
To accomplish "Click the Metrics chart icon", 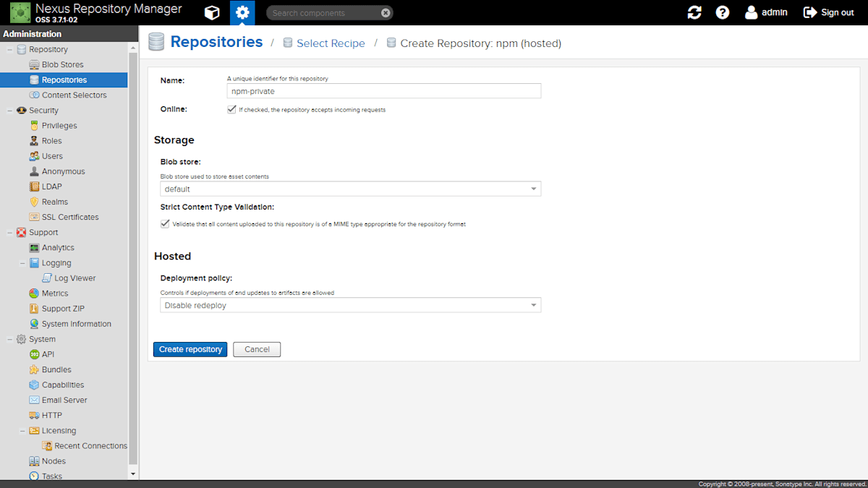I will (x=34, y=294).
